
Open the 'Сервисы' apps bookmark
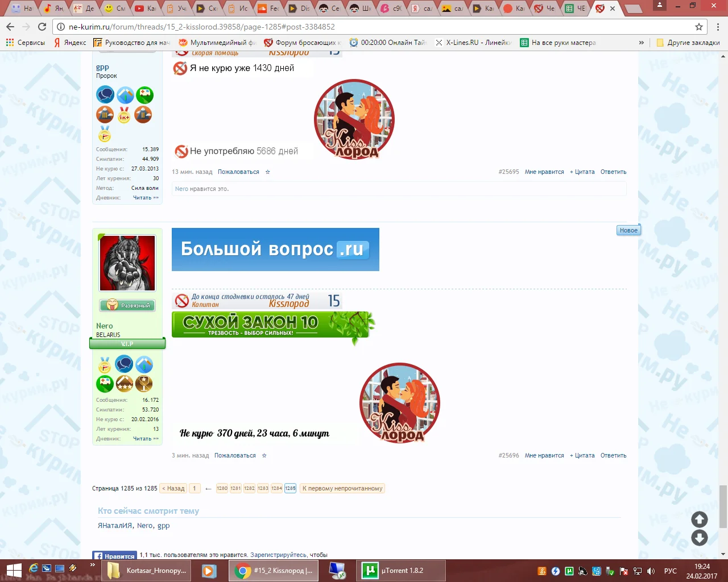pyautogui.click(x=25, y=43)
